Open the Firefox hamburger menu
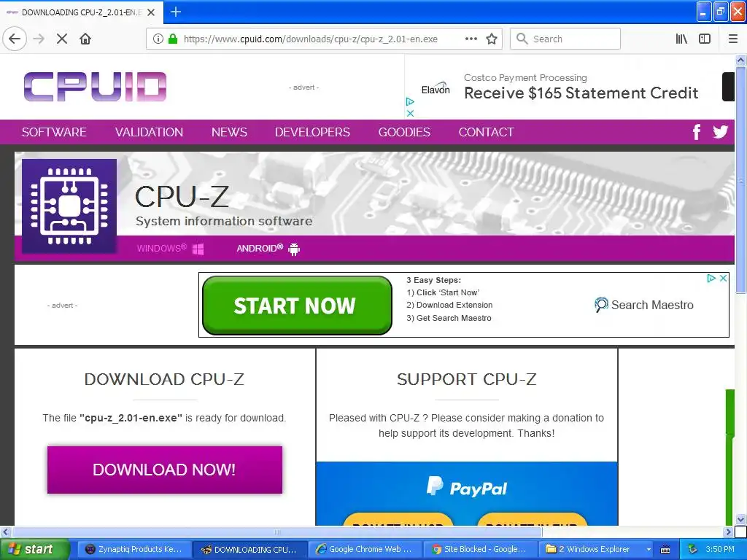This screenshot has height=560, width=747. [733, 39]
